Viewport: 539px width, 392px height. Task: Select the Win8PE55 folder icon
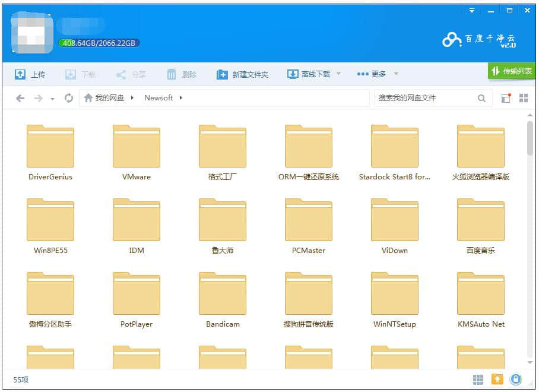50,220
